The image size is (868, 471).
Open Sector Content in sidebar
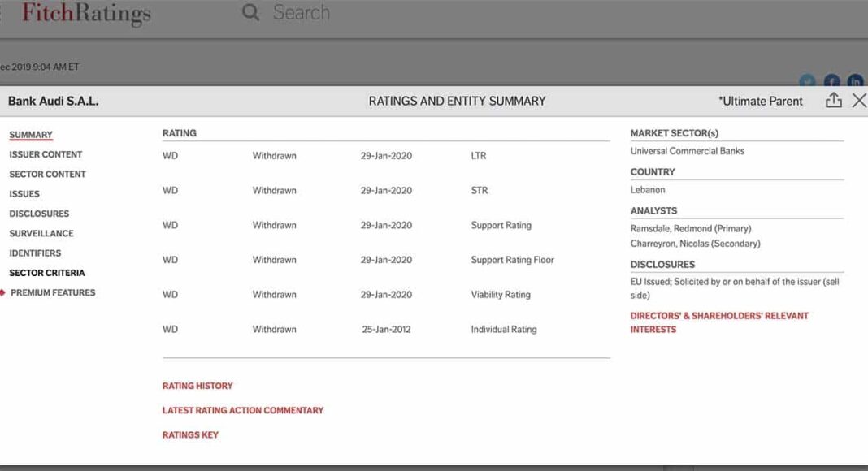(x=47, y=175)
